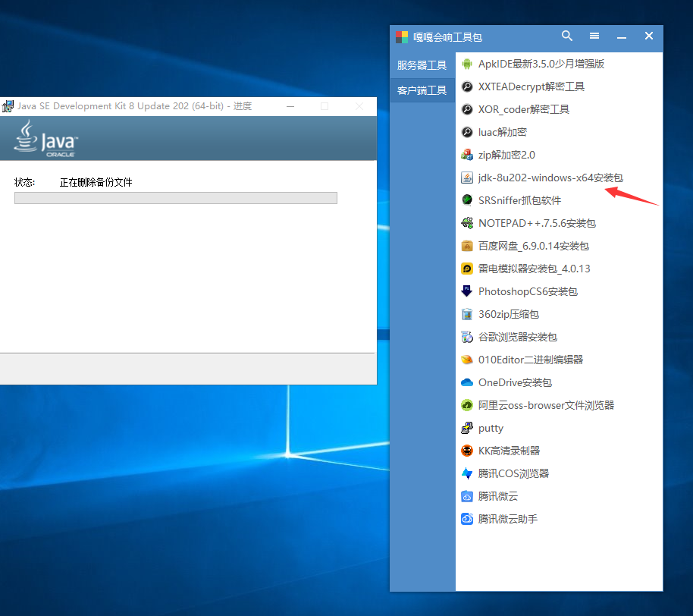Click the PhotoshopCS6安装包 label

pyautogui.click(x=528, y=291)
